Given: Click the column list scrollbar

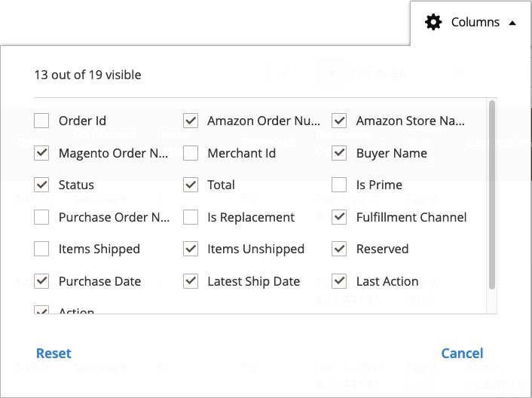Looking at the screenshot, I should 492,194.
